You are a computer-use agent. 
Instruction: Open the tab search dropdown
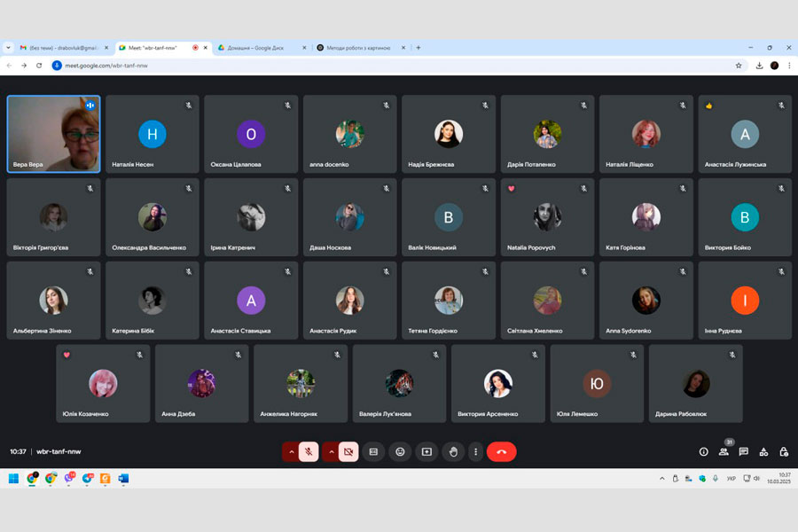[x=8, y=47]
